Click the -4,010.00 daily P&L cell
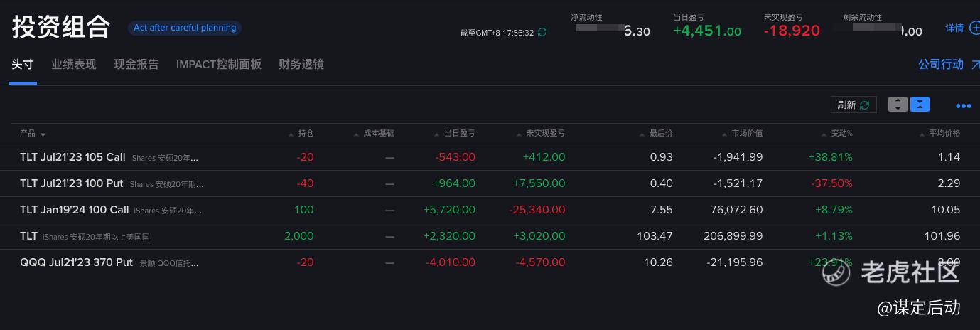Viewport: 980px width, 330px height. click(451, 262)
